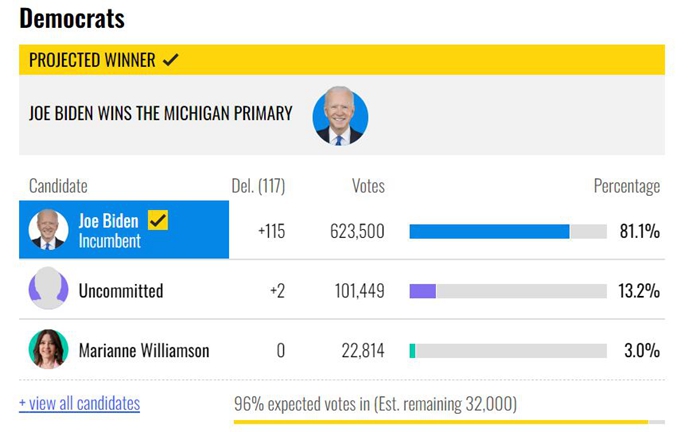Image resolution: width=700 pixels, height=432 pixels.
Task: Click Williamson's teal percentage bar
Action: (412, 351)
